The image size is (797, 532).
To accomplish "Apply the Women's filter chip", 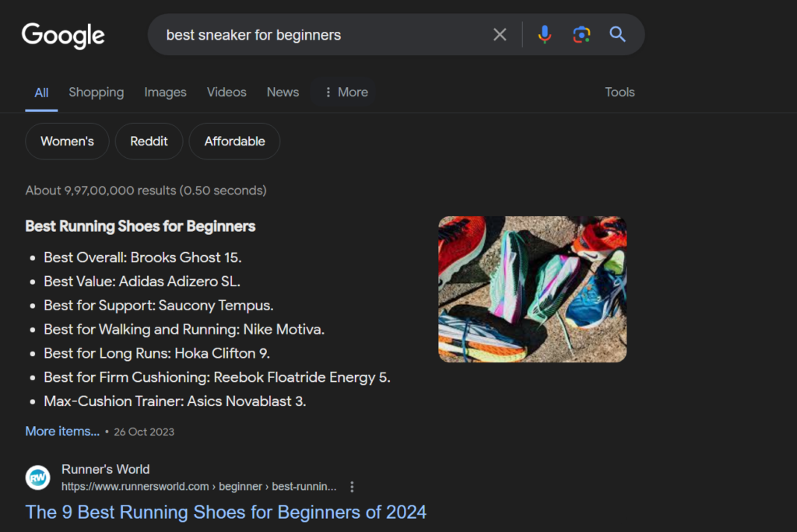I will point(67,142).
